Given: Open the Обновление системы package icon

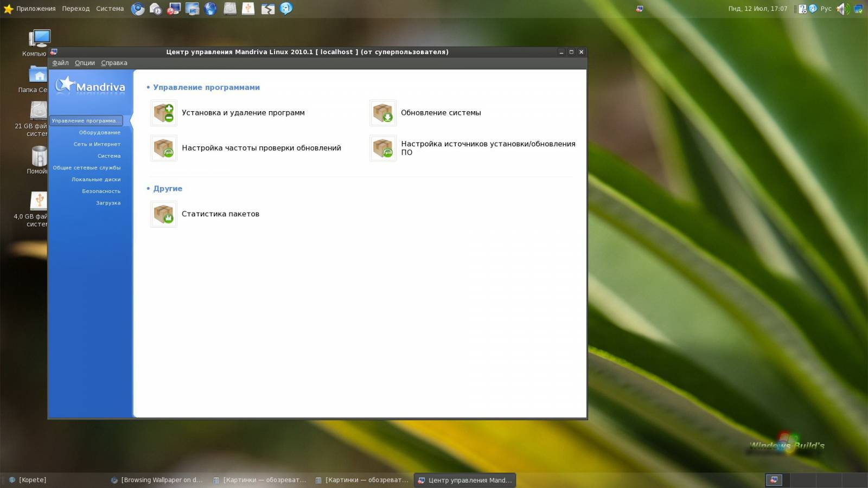Looking at the screenshot, I should (382, 113).
